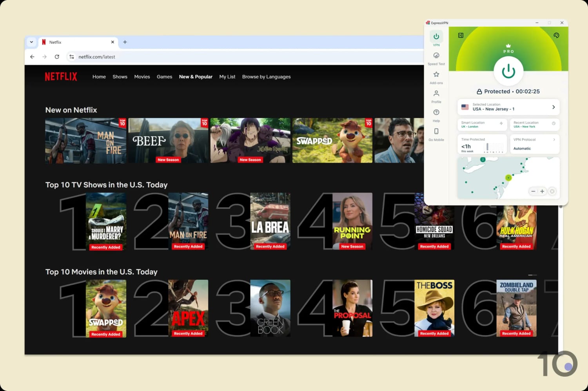Screen dimensions: 588x391
Task: Open the Chrome tab search dropdown arrow
Action: coord(31,42)
